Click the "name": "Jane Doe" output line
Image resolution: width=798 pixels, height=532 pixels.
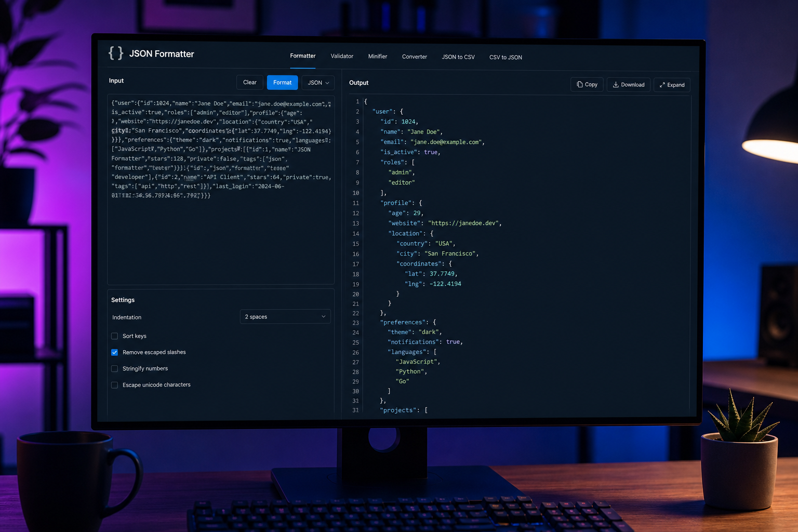tap(411, 132)
